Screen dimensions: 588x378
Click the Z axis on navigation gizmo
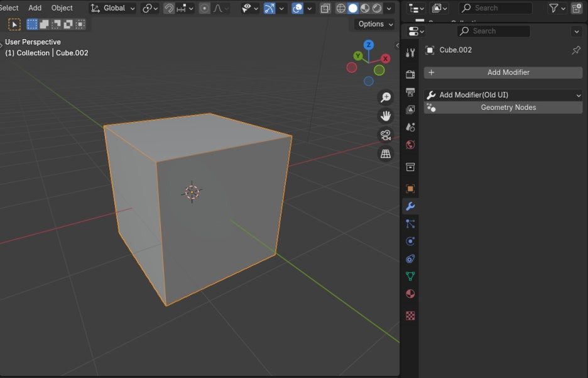pos(369,45)
